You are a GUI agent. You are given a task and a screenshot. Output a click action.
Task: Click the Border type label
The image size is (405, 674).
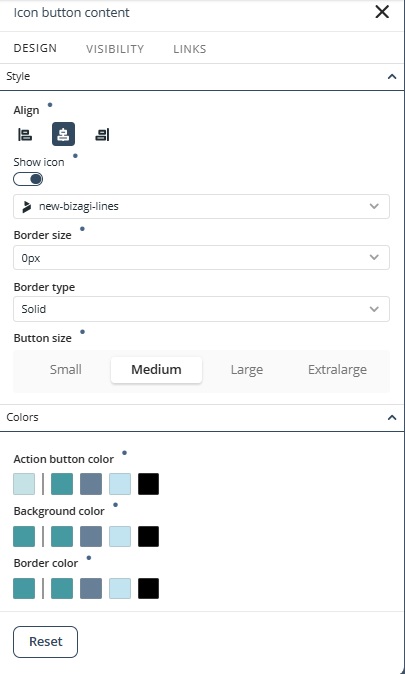pyautogui.click(x=44, y=287)
